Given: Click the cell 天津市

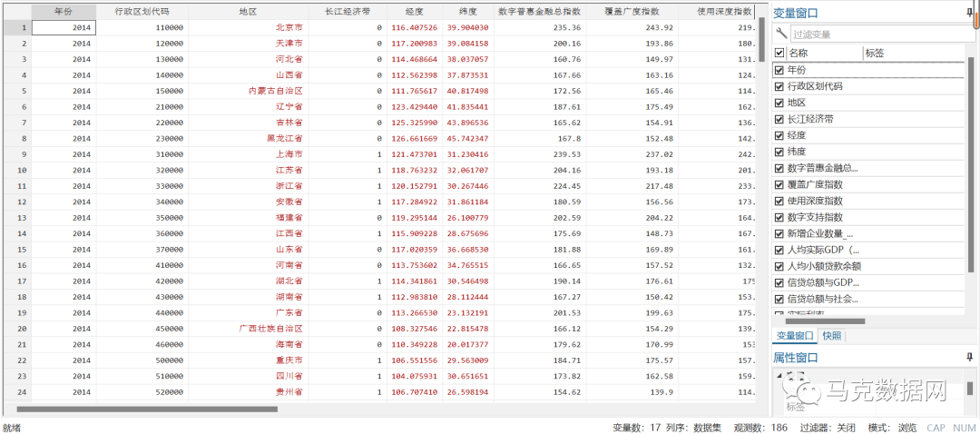Looking at the screenshot, I should coord(248,44).
